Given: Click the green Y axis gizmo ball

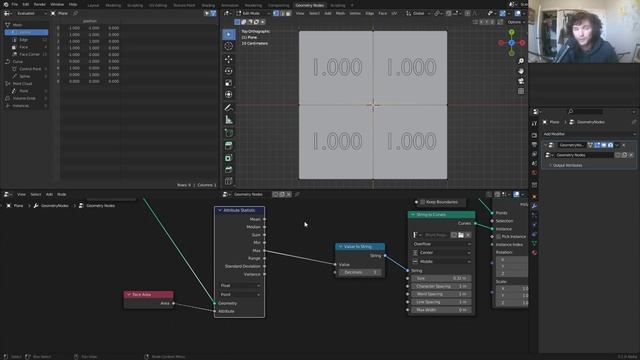Looking at the screenshot, I should 511,32.
